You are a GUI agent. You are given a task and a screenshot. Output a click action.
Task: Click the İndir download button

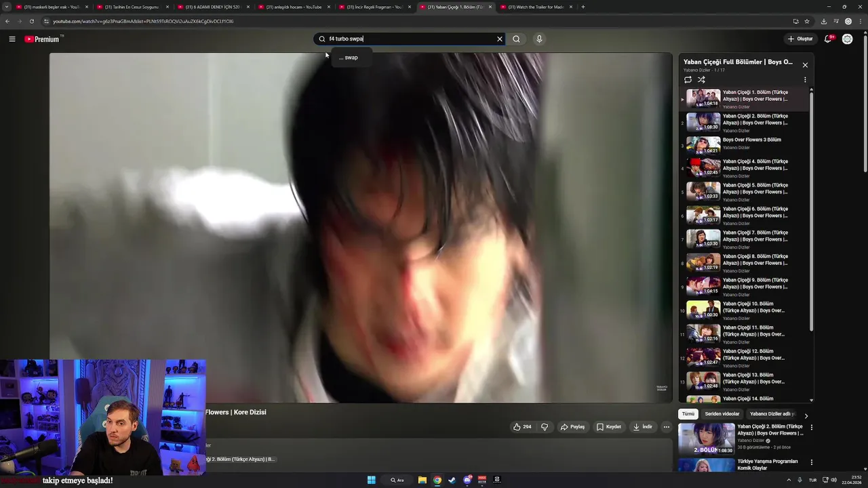[x=643, y=427]
